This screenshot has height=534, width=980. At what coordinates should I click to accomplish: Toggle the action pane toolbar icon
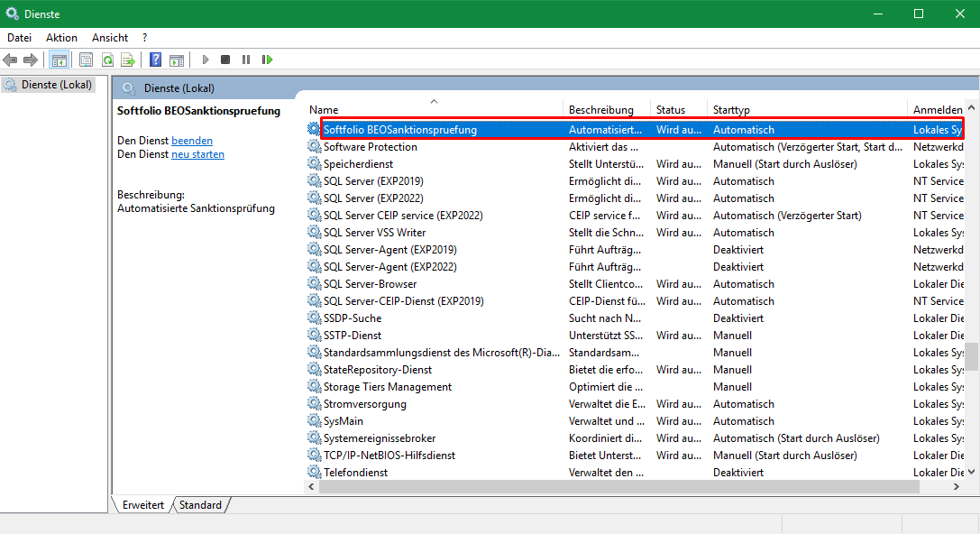177,60
